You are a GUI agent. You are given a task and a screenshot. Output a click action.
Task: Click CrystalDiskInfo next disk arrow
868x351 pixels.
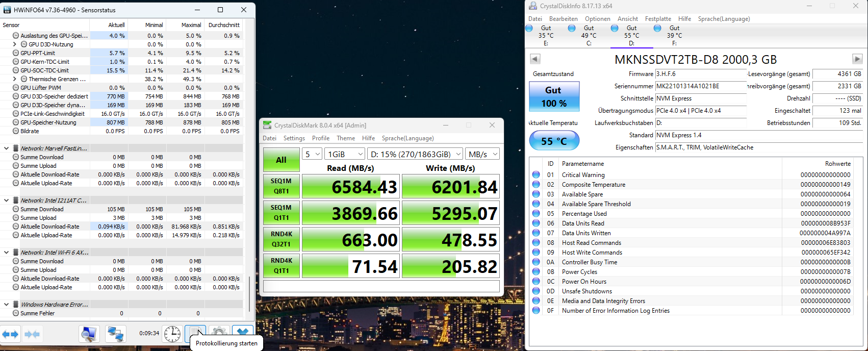coord(857,59)
